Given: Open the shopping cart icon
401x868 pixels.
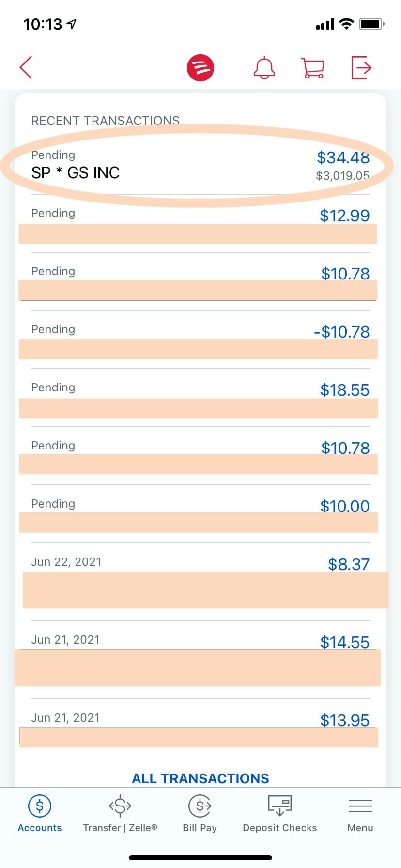Looking at the screenshot, I should [x=313, y=68].
